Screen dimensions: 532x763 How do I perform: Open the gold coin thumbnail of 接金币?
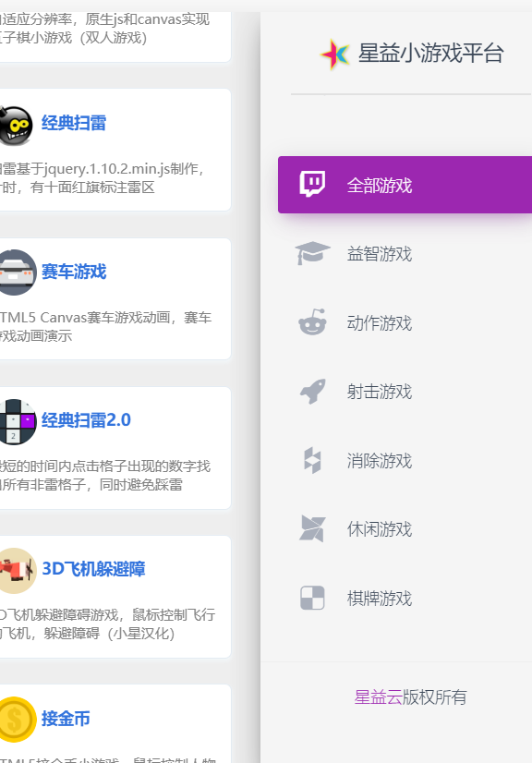[x=17, y=720]
